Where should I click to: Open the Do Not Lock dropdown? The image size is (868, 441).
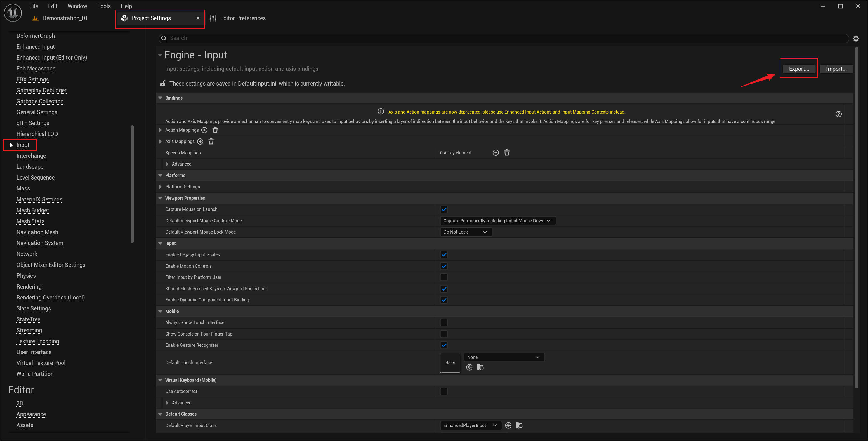[x=465, y=232]
